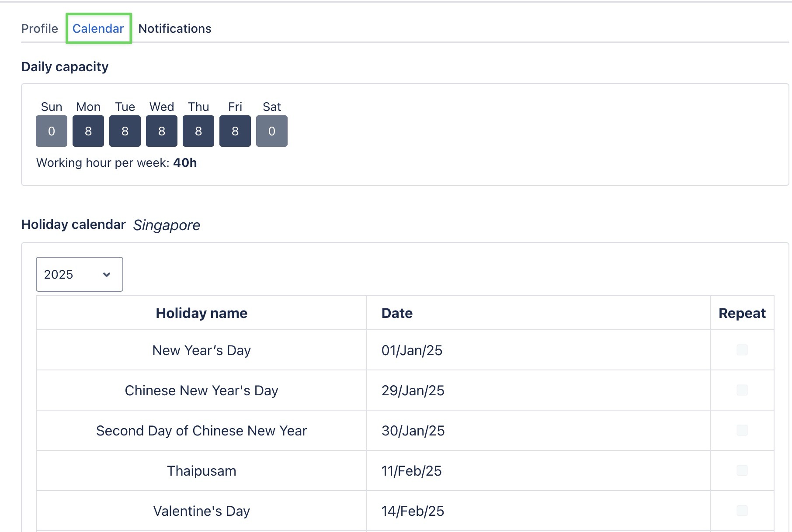Select the Monday capacity value of 8
The width and height of the screenshot is (792, 532).
88,131
